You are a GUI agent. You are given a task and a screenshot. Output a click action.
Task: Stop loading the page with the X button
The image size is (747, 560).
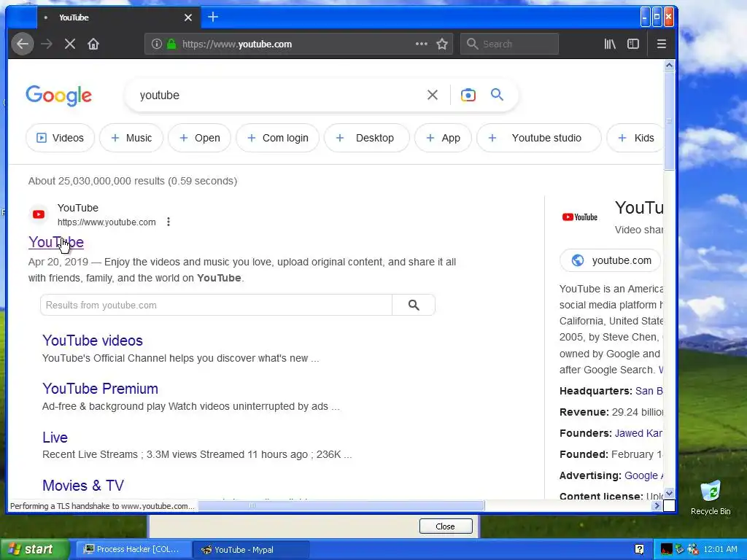coord(70,44)
